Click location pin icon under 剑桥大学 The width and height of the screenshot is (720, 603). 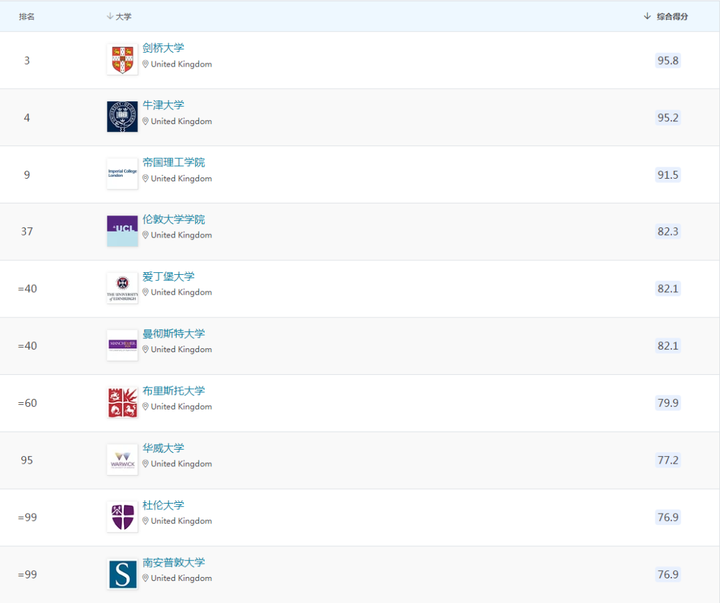[146, 64]
